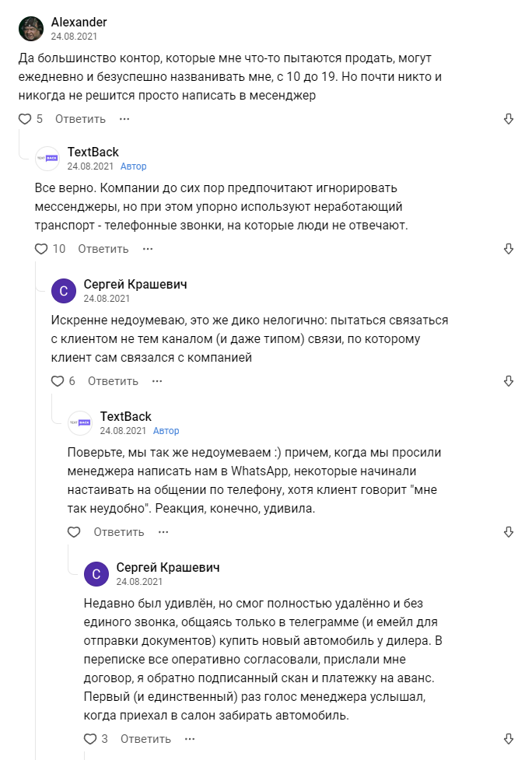Viewport: 532px width, 760px height.
Task: Click Ответить under TextBack's WhatsApp reply
Action: click(x=119, y=532)
